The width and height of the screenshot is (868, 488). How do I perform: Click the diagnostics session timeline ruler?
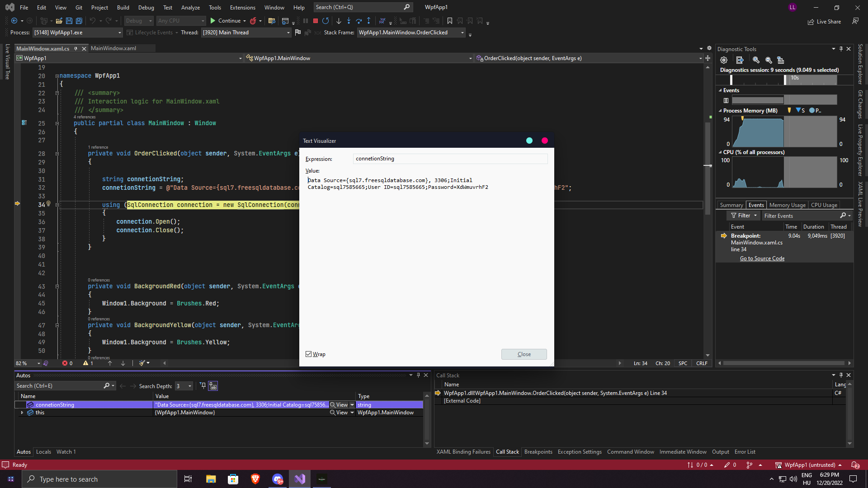tap(783, 80)
